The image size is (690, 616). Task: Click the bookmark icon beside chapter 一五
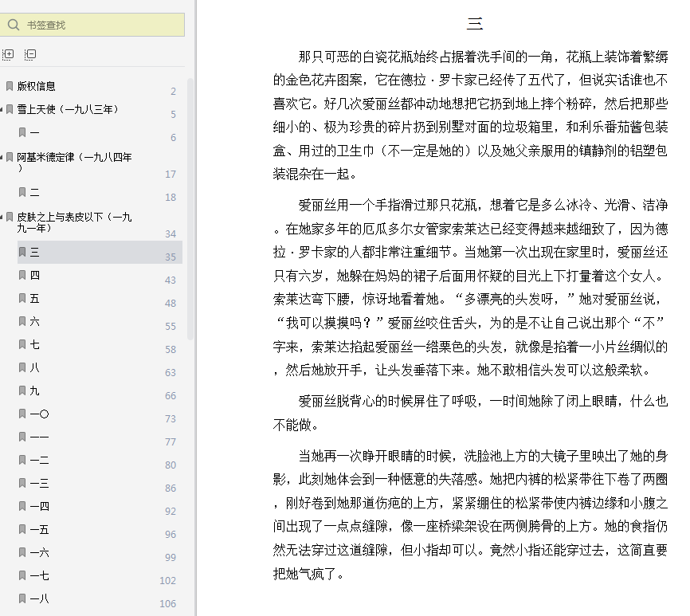[x=22, y=529]
